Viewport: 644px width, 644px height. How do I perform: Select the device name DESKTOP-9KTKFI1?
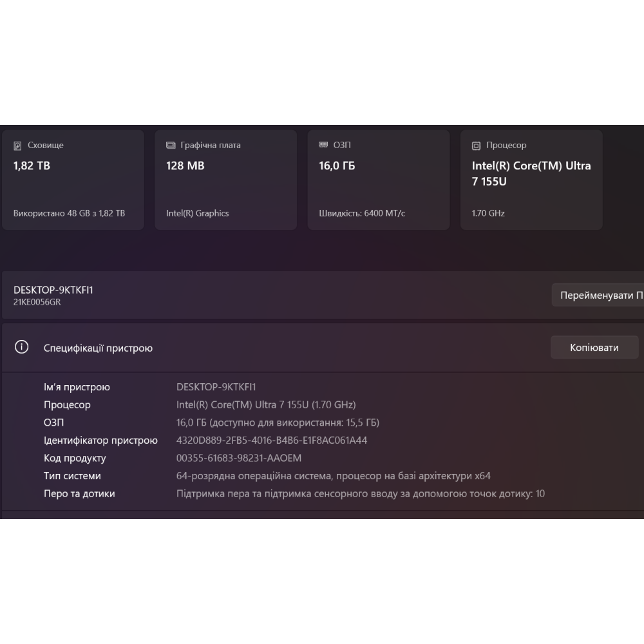tap(52, 290)
